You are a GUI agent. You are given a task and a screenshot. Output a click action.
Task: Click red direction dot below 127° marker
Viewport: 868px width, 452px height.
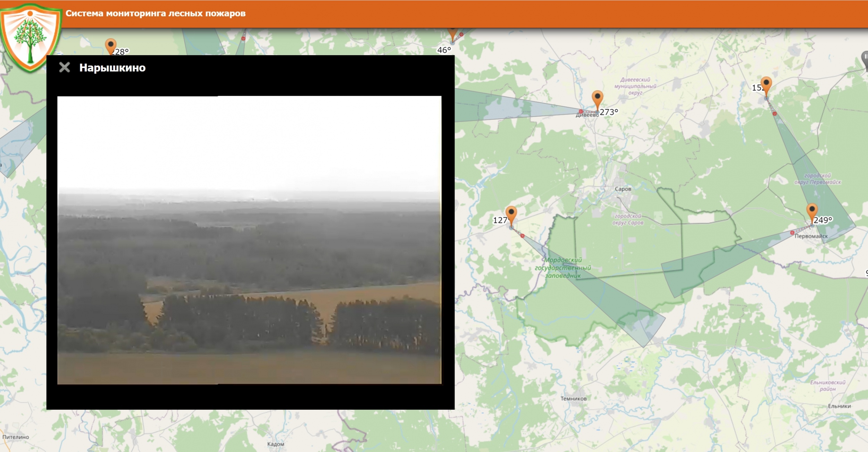click(523, 236)
